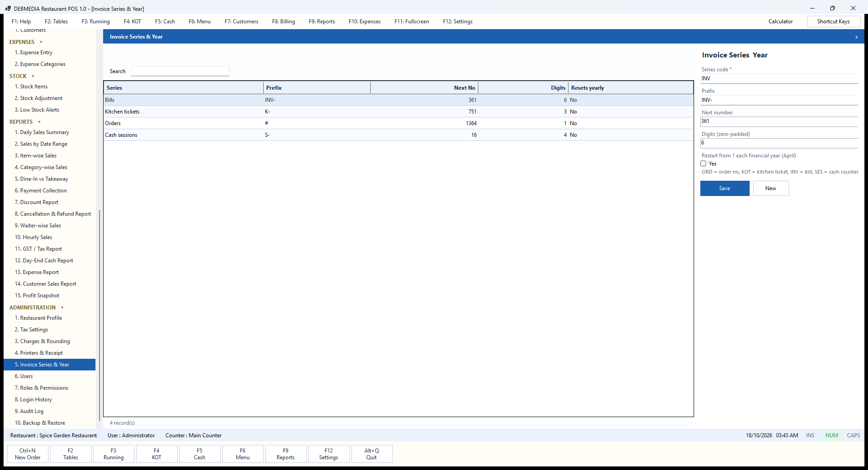Tick the Yes restart financial year checkbox
Viewport: 868px width, 470px height.
tap(703, 164)
